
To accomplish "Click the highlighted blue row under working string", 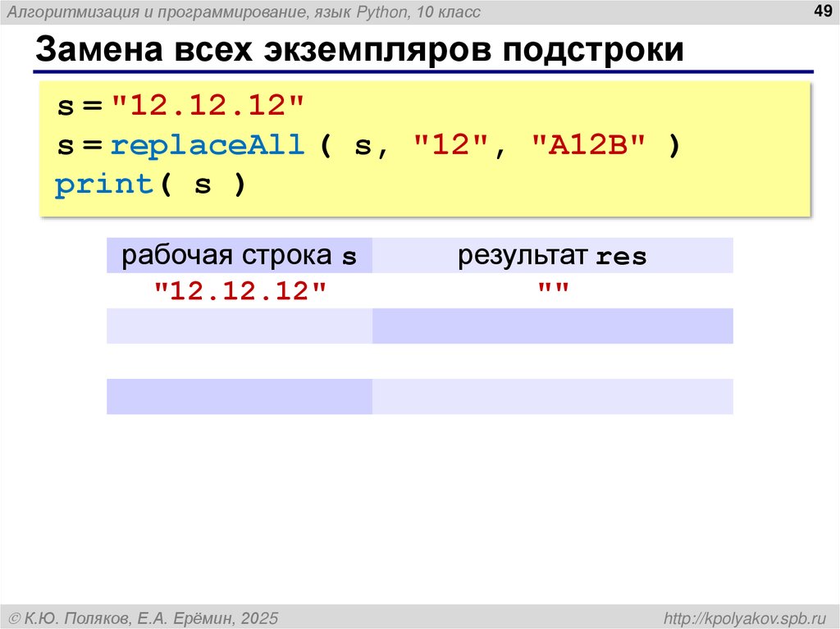I will tap(239, 326).
